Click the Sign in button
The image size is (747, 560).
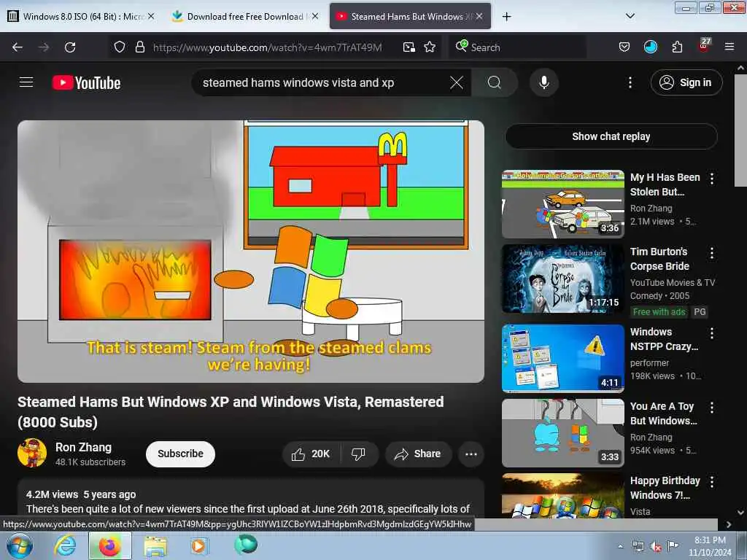[x=686, y=82]
